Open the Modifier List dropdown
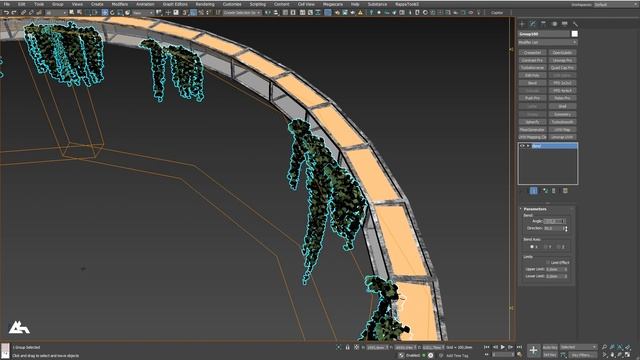Screen dimensions: 640x360 pyautogui.click(x=548, y=42)
